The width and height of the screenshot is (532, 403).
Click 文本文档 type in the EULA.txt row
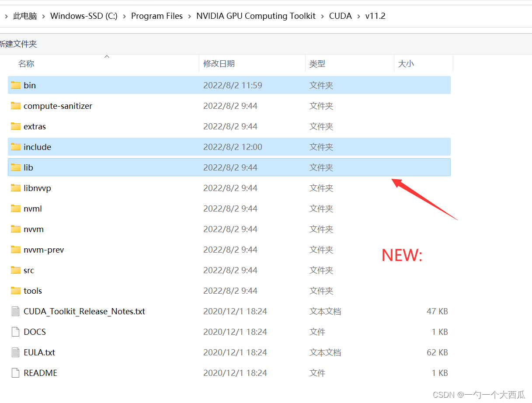(x=325, y=352)
